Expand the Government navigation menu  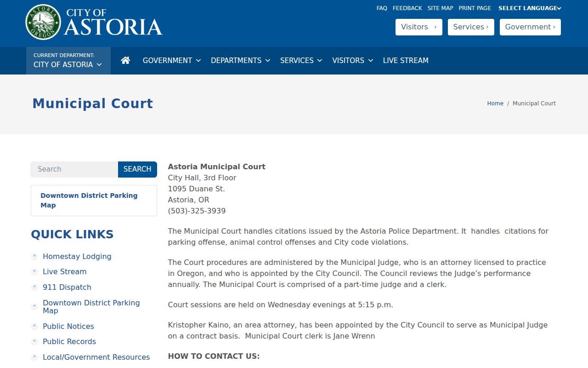pos(172,60)
